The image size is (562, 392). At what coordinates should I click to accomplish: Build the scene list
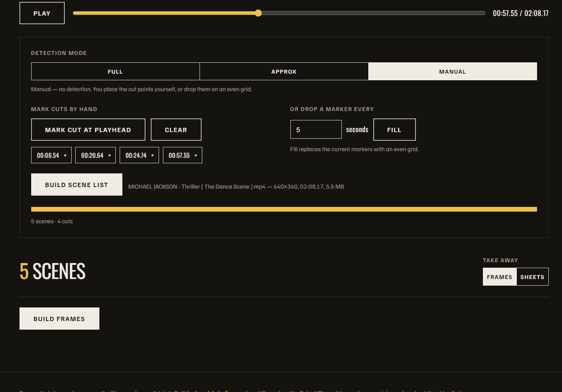tap(77, 185)
